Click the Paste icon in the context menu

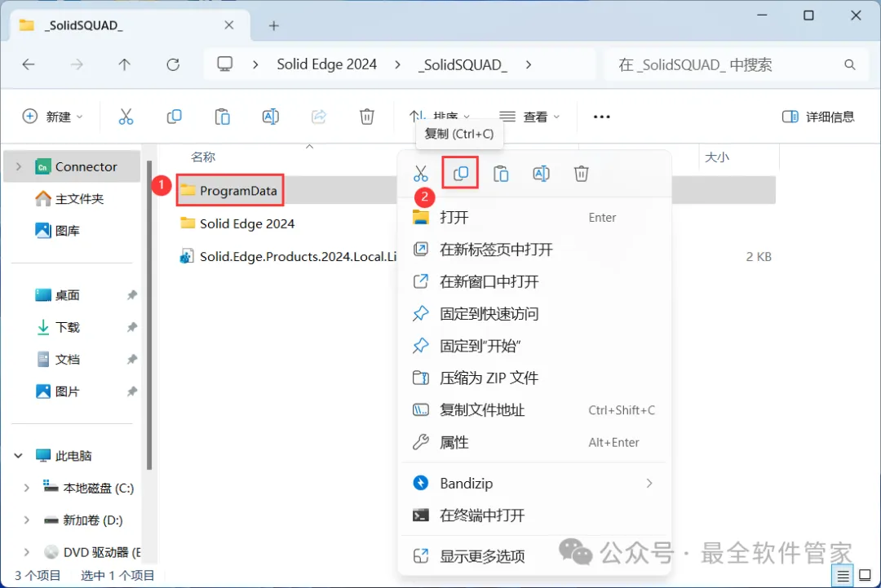(501, 174)
